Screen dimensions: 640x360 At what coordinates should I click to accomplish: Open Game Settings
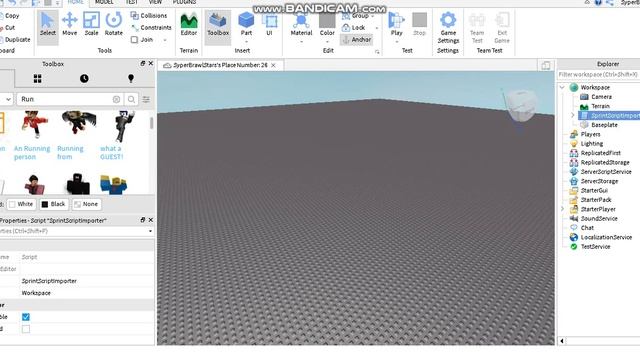[x=448, y=28]
